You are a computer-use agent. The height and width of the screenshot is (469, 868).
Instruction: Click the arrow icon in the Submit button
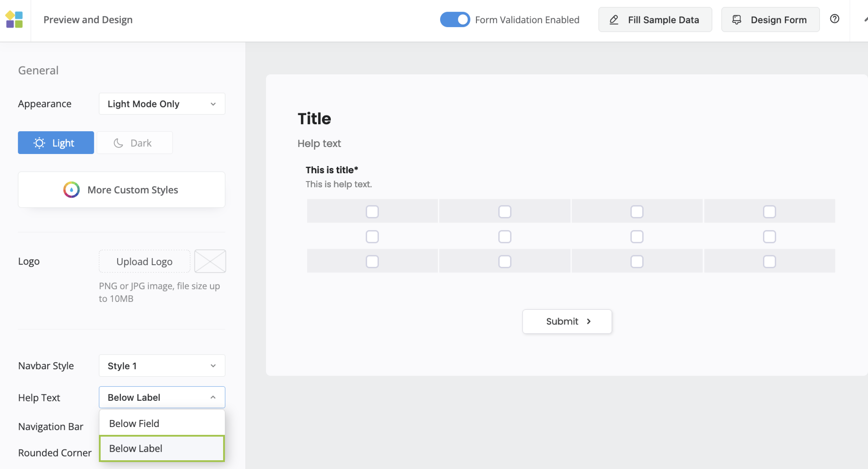pos(589,321)
